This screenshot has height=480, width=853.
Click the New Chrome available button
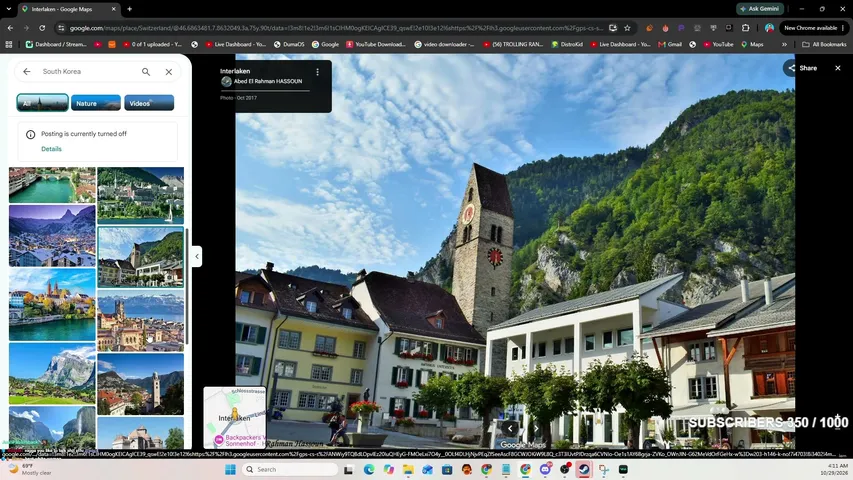(x=811, y=28)
